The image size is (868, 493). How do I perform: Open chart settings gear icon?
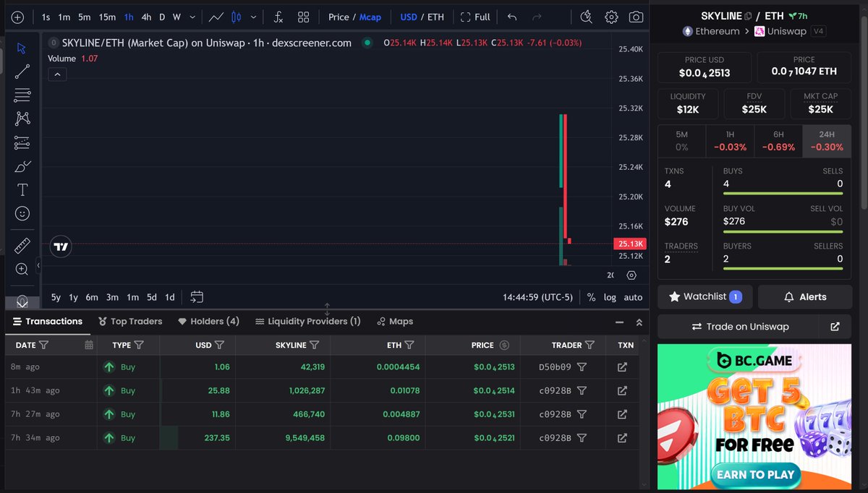point(611,17)
